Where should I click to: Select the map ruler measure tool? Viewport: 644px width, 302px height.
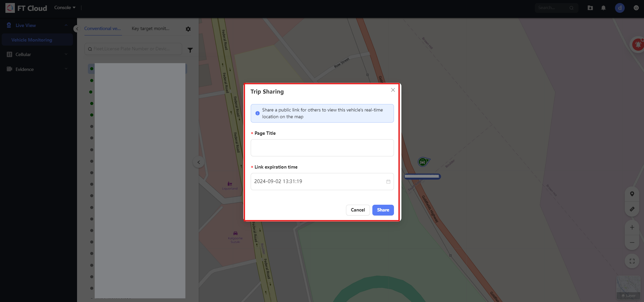pyautogui.click(x=632, y=209)
